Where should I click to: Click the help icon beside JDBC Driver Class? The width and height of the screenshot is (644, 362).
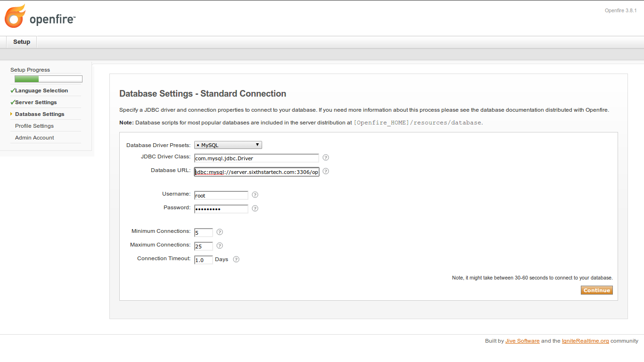(x=325, y=158)
